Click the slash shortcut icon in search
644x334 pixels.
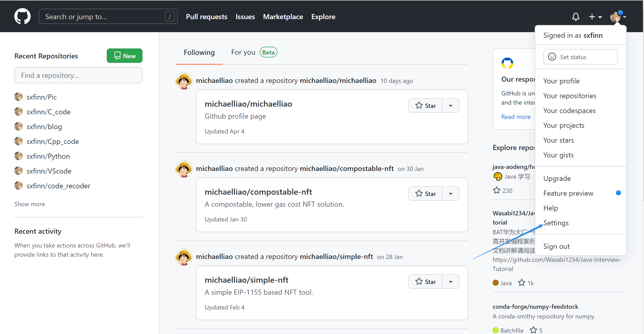click(170, 17)
